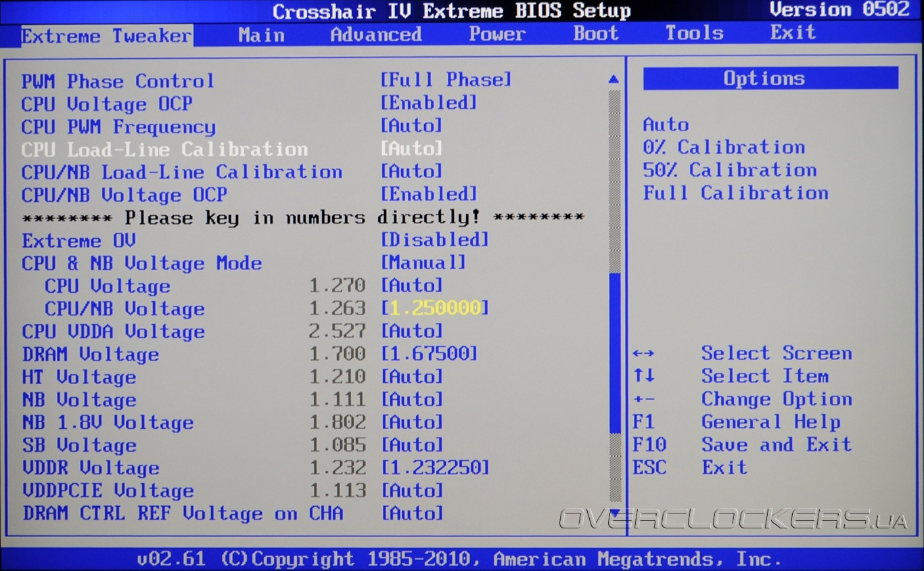Click the left-right arrows glyph beside Select Screen
The width and height of the screenshot is (924, 571).
point(643,354)
